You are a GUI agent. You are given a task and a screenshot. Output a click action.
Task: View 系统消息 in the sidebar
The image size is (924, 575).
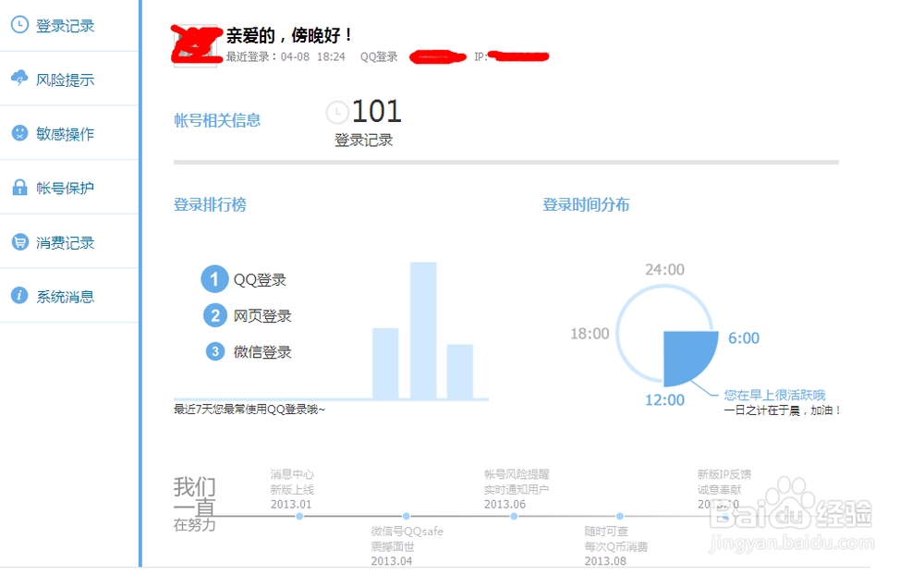click(x=69, y=296)
